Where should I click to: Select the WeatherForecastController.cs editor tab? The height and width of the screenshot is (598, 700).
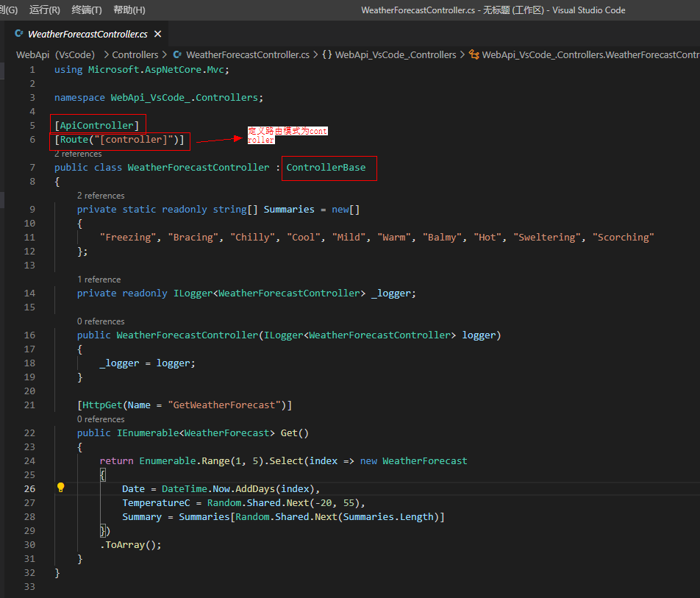88,33
